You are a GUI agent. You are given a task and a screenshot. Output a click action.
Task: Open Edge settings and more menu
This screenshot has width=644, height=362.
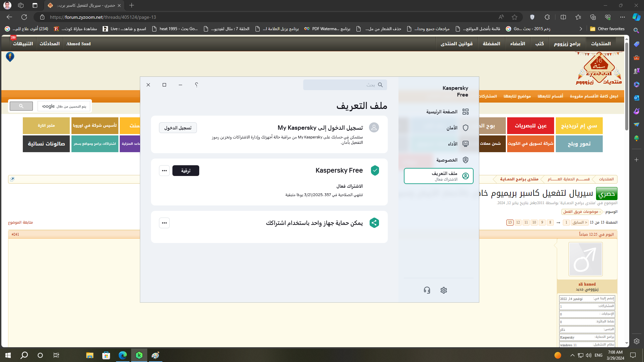(x=623, y=17)
